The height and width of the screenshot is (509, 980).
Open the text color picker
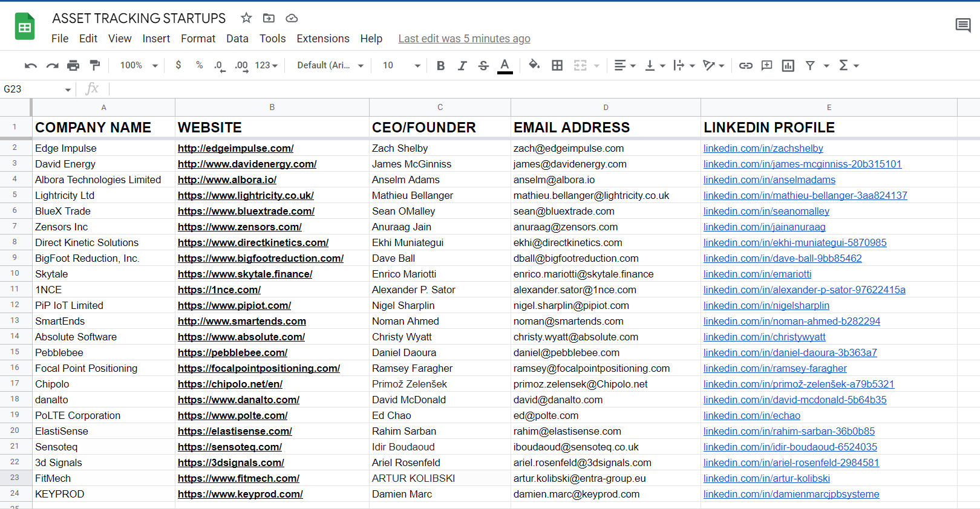505,65
